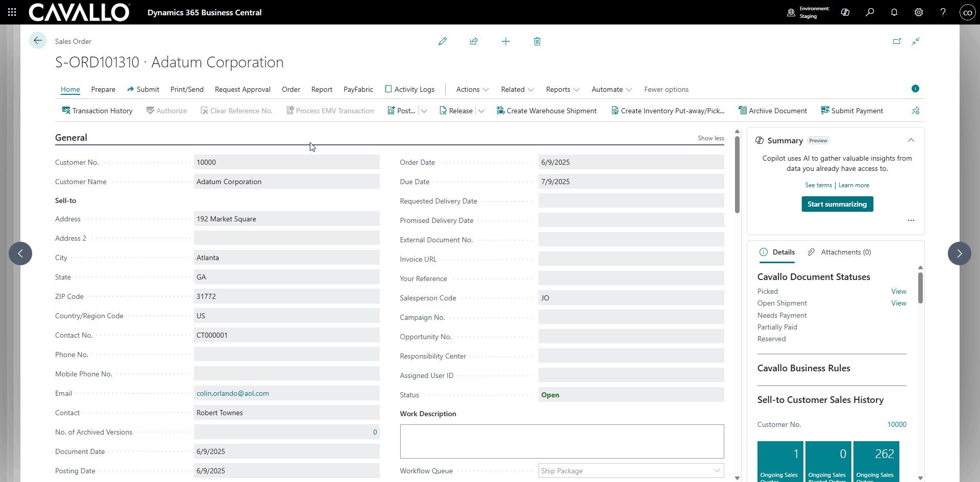Select the Home tab
This screenshot has width=980, height=482.
(70, 89)
